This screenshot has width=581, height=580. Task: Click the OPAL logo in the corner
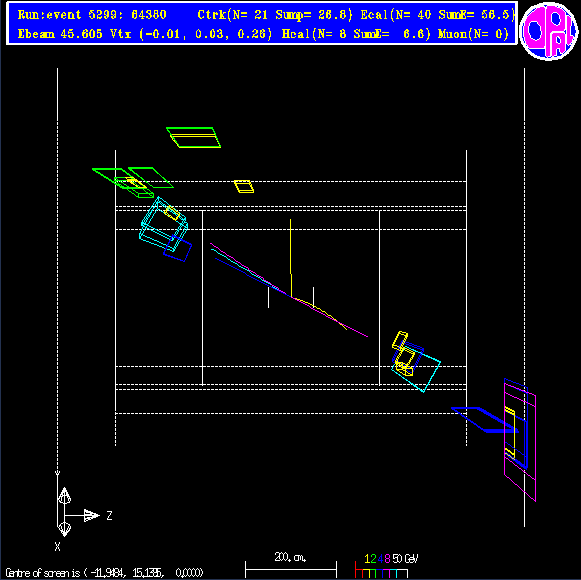pyautogui.click(x=549, y=31)
